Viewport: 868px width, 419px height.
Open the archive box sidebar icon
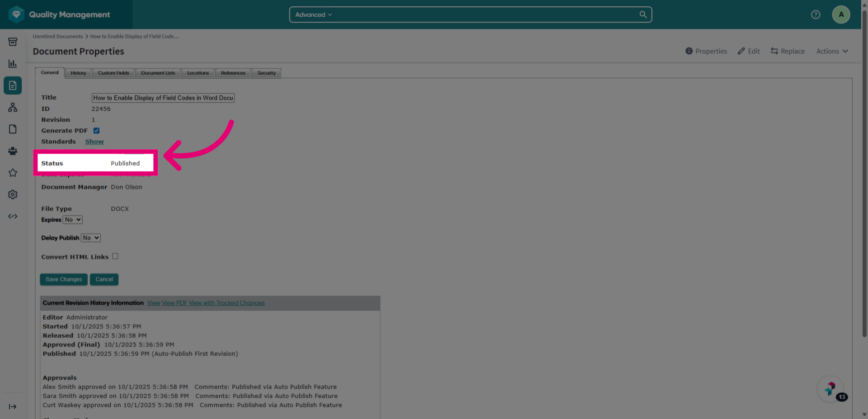pos(13,42)
